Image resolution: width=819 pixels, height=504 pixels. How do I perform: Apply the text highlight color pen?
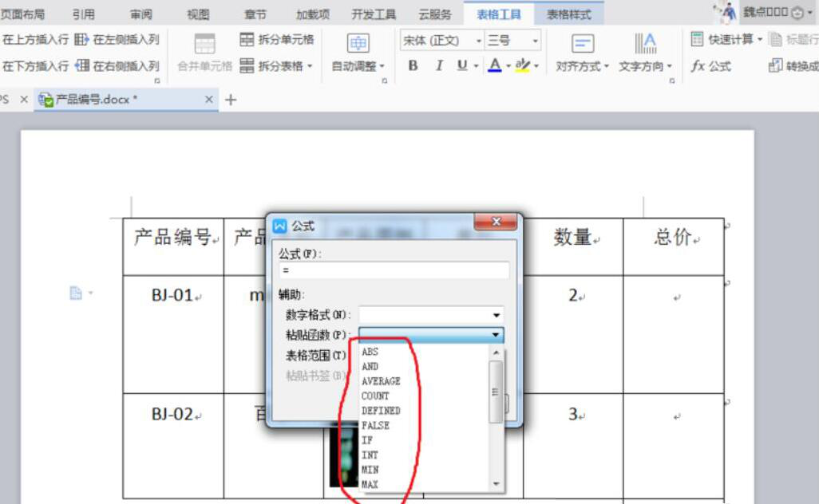click(522, 65)
